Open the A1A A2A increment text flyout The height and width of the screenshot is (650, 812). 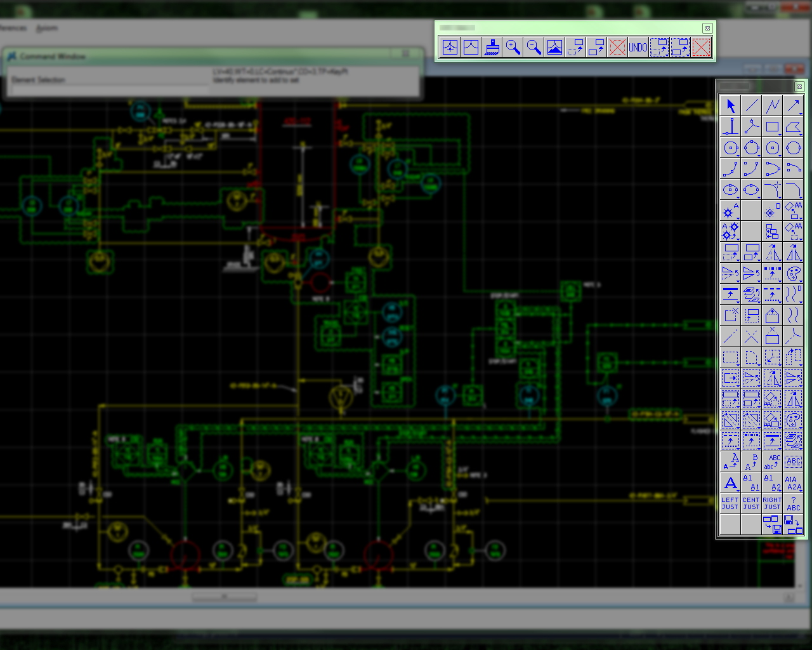[x=794, y=482]
